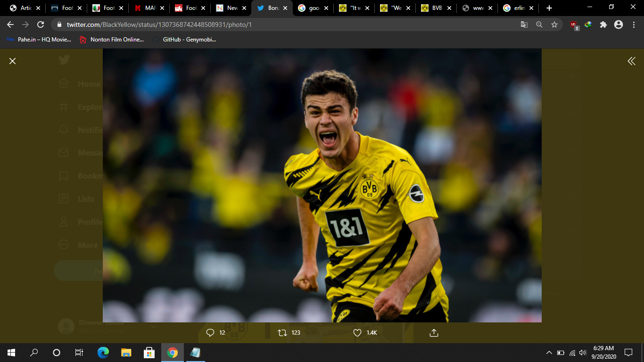
Task: Open the zoom indicator in address bar
Action: (539, 25)
